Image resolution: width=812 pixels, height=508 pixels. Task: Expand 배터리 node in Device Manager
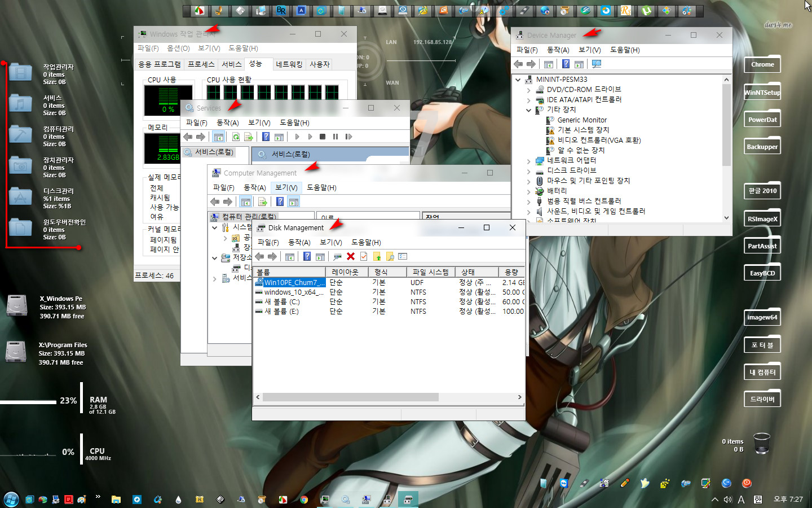[x=528, y=191]
